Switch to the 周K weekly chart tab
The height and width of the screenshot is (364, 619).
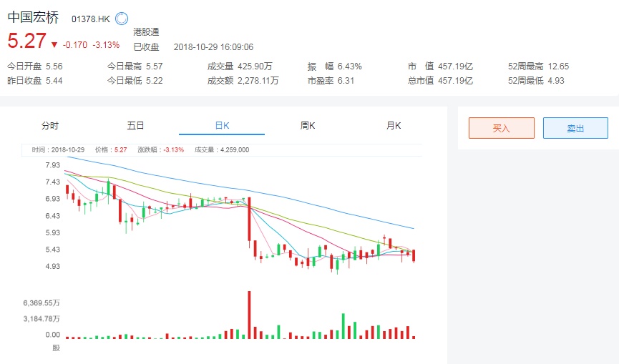pyautogui.click(x=308, y=126)
